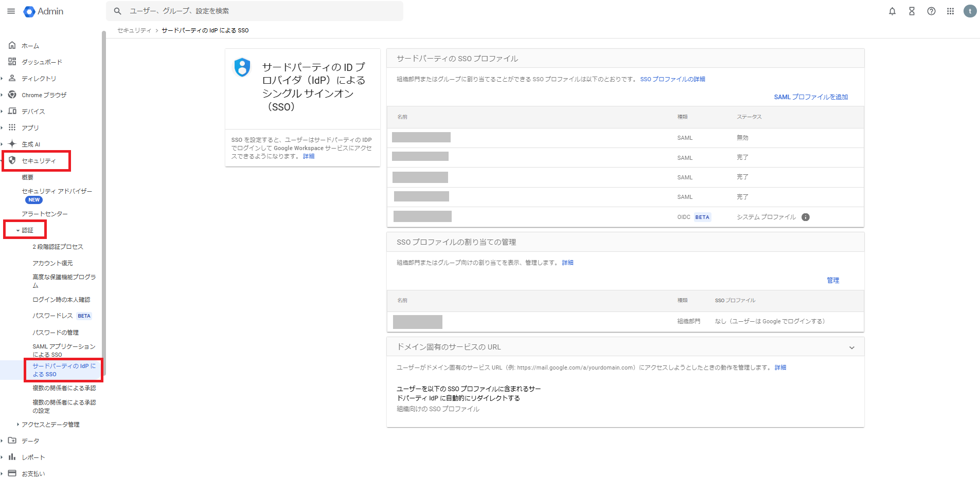Click the Google Admin logo
Image resolution: width=980 pixels, height=478 pixels.
(44, 11)
